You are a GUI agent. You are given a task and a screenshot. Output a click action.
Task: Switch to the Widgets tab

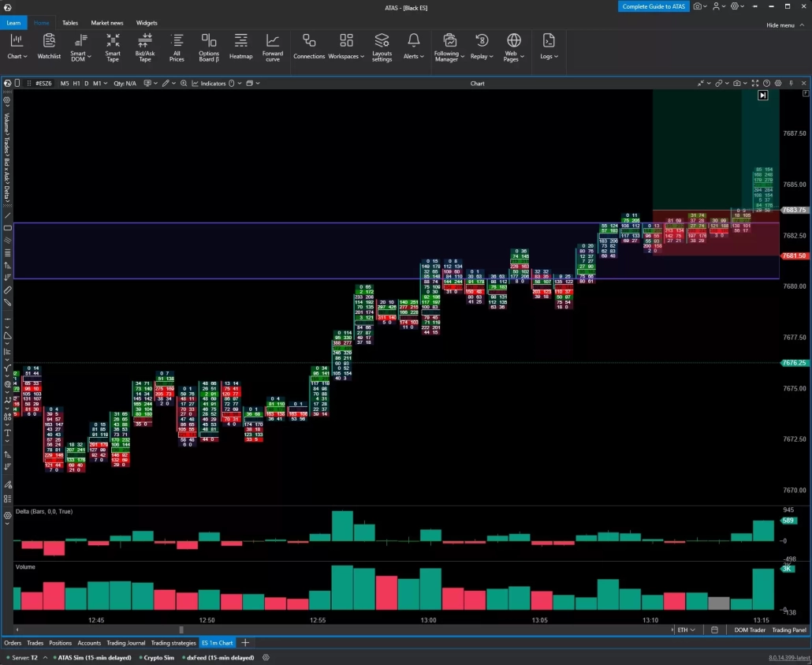tap(147, 23)
